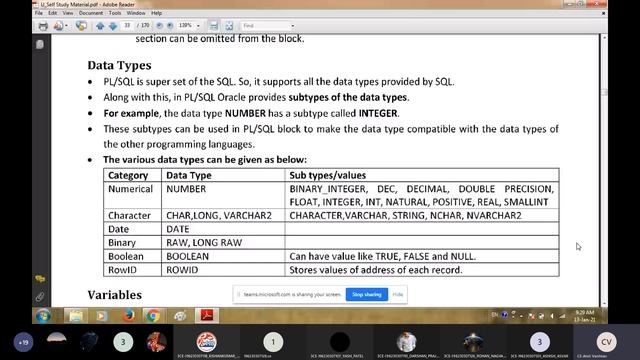Viewport: 640px width, 360px height.
Task: Click Hide on the sharing notification
Action: [398, 294]
